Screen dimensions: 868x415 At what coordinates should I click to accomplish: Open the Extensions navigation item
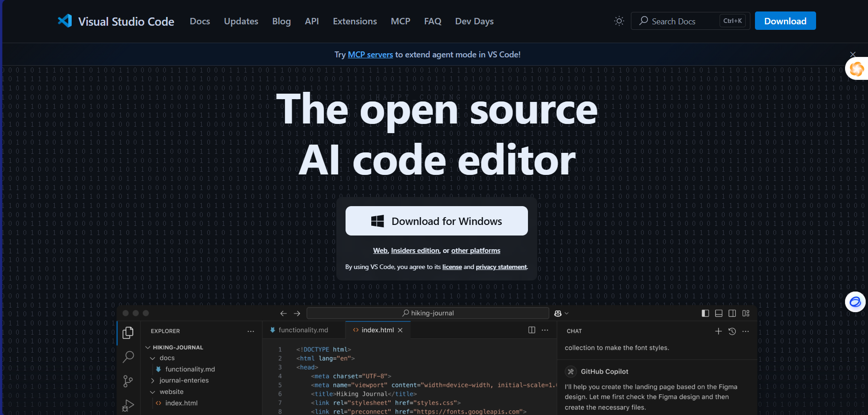[355, 21]
